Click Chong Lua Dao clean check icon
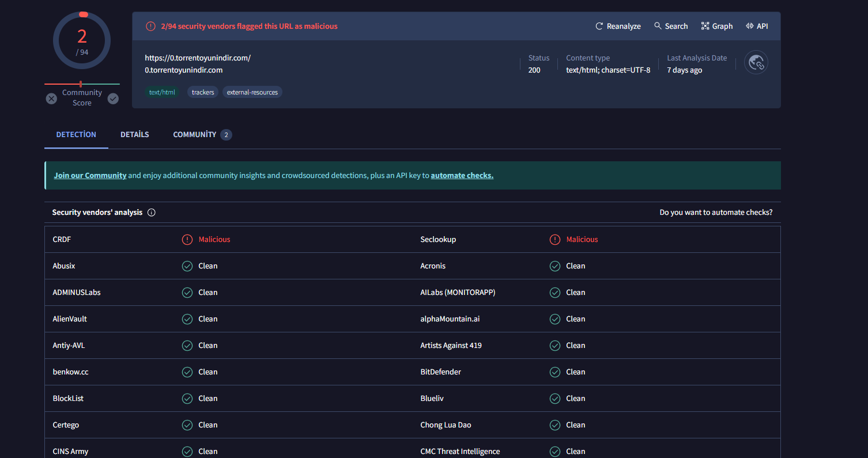The width and height of the screenshot is (868, 458). [x=555, y=425]
